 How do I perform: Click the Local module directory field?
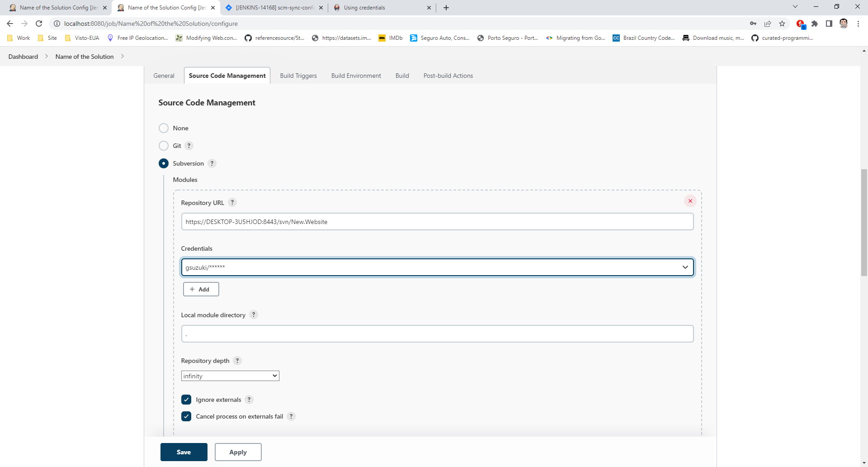[x=437, y=334]
